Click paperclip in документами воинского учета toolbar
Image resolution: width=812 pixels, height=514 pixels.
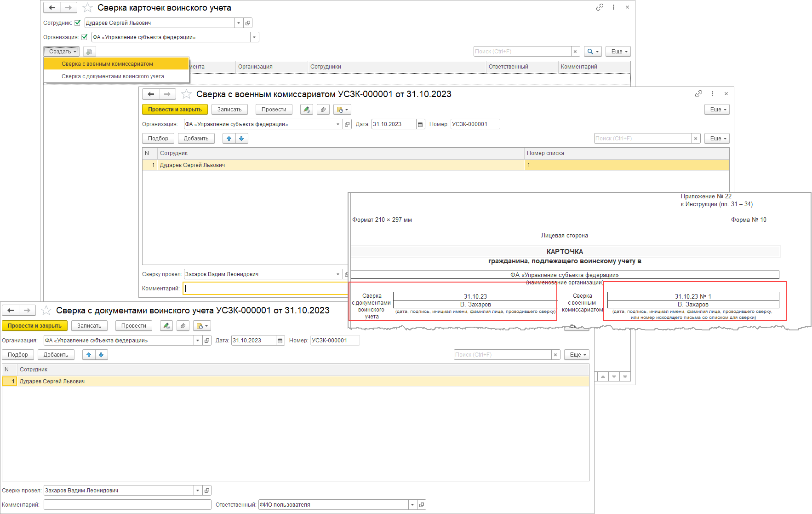coord(183,326)
